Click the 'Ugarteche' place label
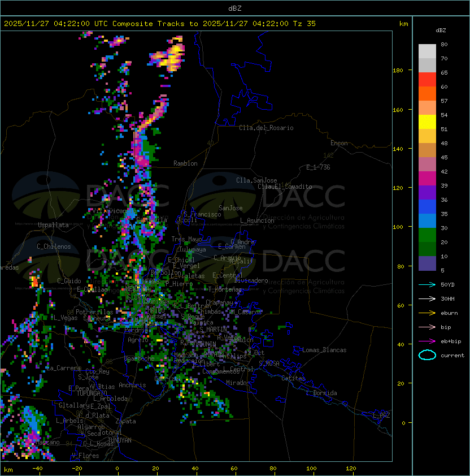The width and height of the screenshot is (470, 476). (140, 358)
